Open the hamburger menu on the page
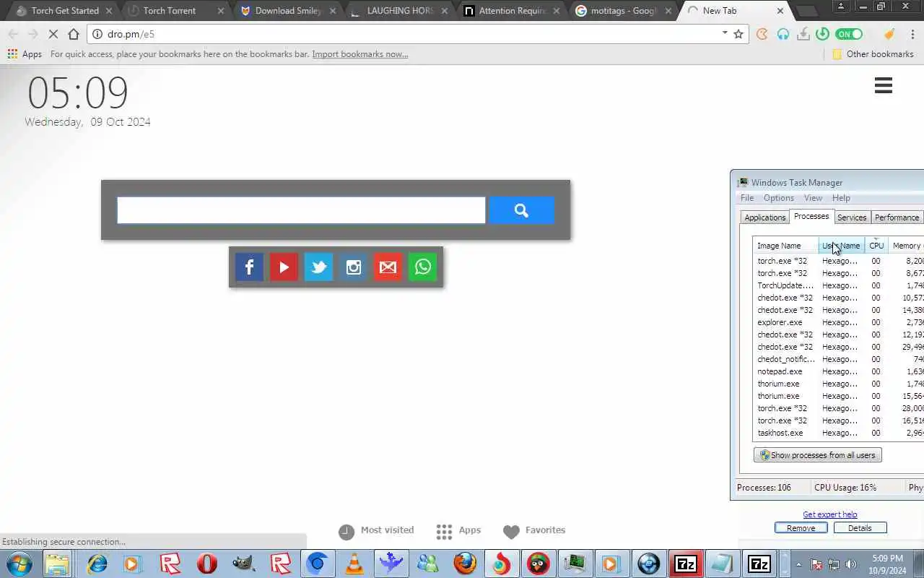 [x=884, y=85]
